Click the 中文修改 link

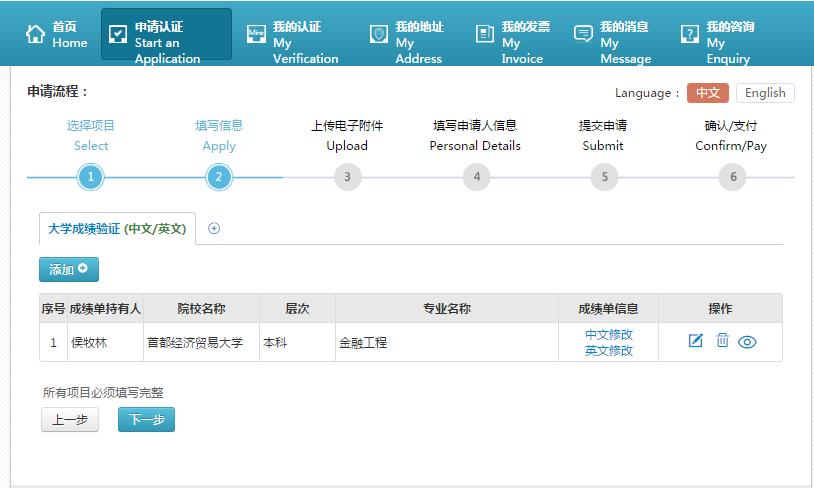(608, 334)
